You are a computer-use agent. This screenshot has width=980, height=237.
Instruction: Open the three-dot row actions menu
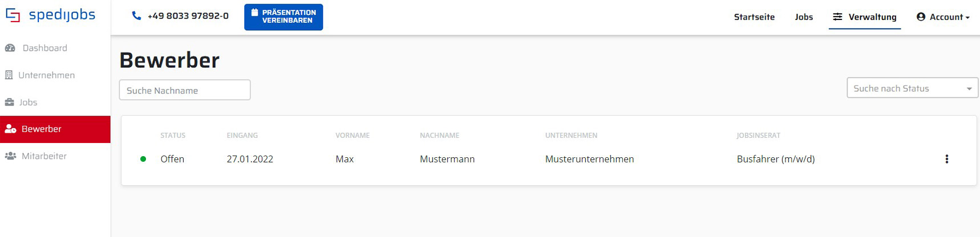point(946,159)
